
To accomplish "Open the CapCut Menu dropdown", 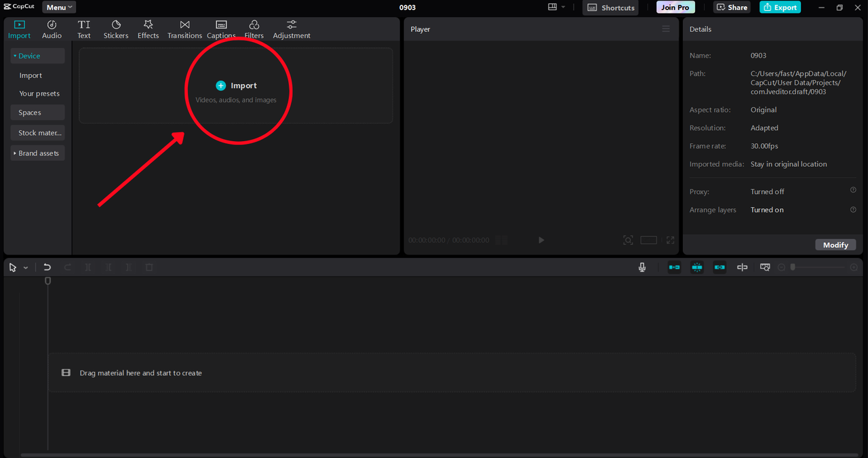I will [x=59, y=7].
